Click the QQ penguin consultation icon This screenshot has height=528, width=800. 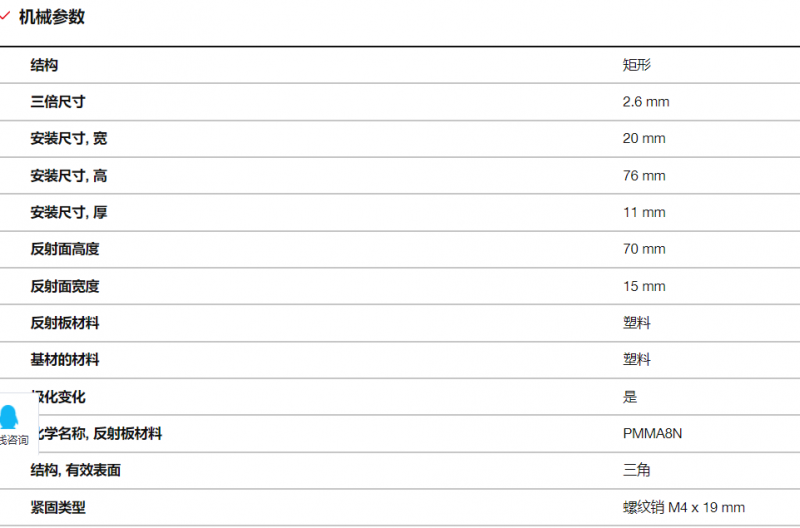tap(9, 416)
